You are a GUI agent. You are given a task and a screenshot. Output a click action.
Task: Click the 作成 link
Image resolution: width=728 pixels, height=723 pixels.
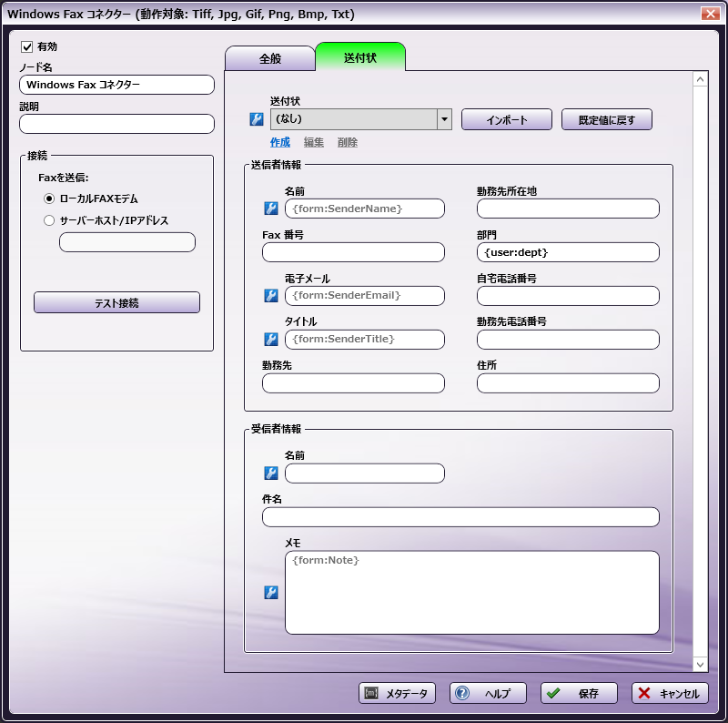point(279,143)
